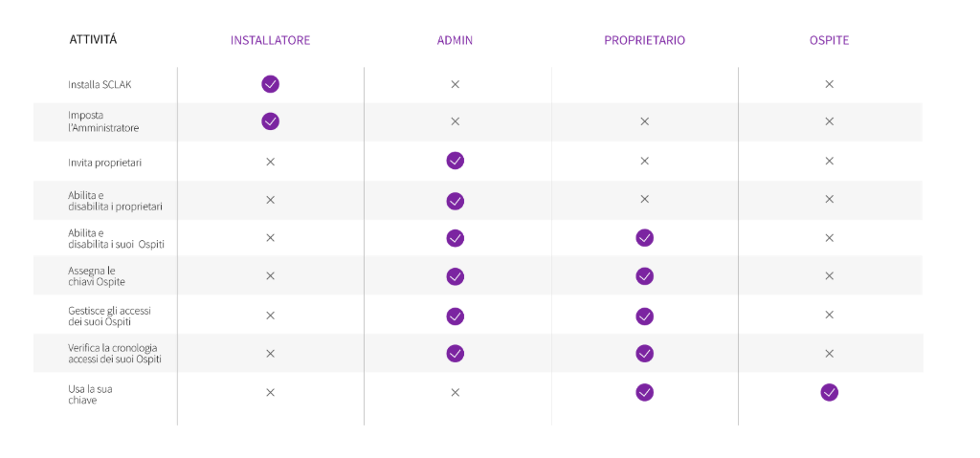Screen dimensions: 980x458
Task: Select Proprietario checkmark for Assegna le chiavi Ospite
Action: (x=644, y=276)
